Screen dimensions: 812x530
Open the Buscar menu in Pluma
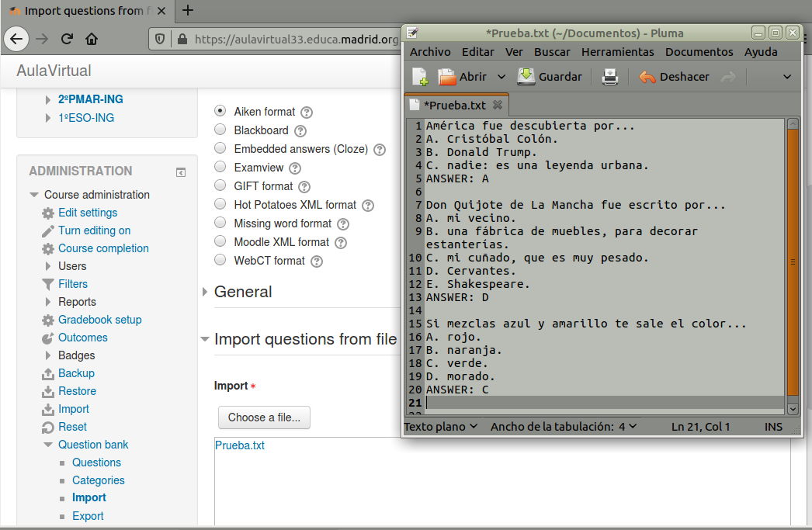point(552,52)
